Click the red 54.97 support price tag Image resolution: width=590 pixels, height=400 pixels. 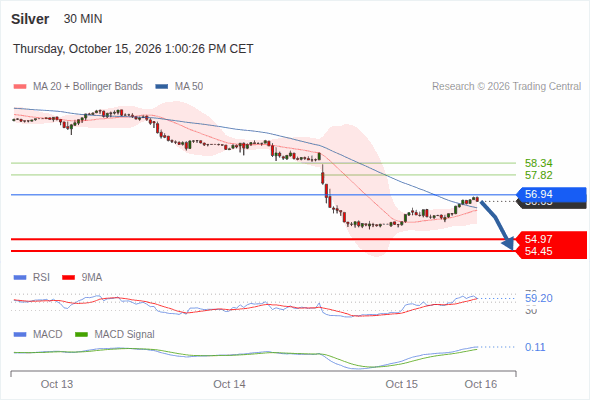[x=551, y=239]
